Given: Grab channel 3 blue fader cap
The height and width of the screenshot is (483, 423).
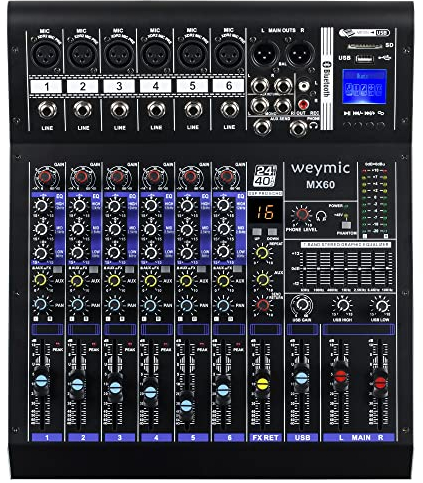Looking at the screenshot, I should click(115, 388).
